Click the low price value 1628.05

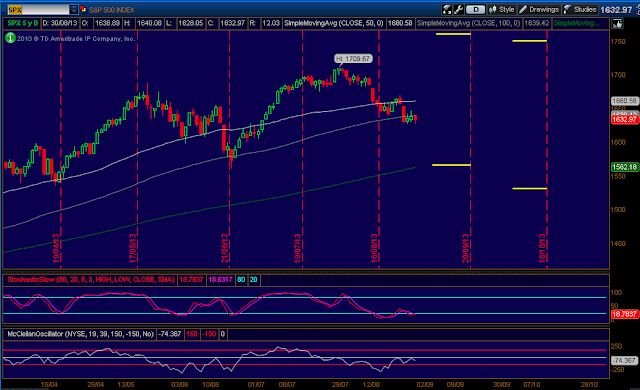click(191, 23)
